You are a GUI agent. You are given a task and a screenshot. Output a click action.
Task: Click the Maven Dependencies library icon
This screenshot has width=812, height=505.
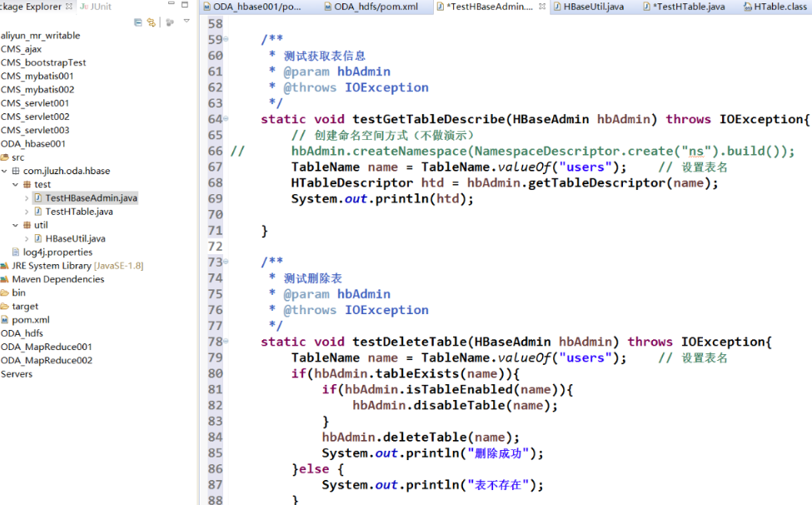click(5, 279)
